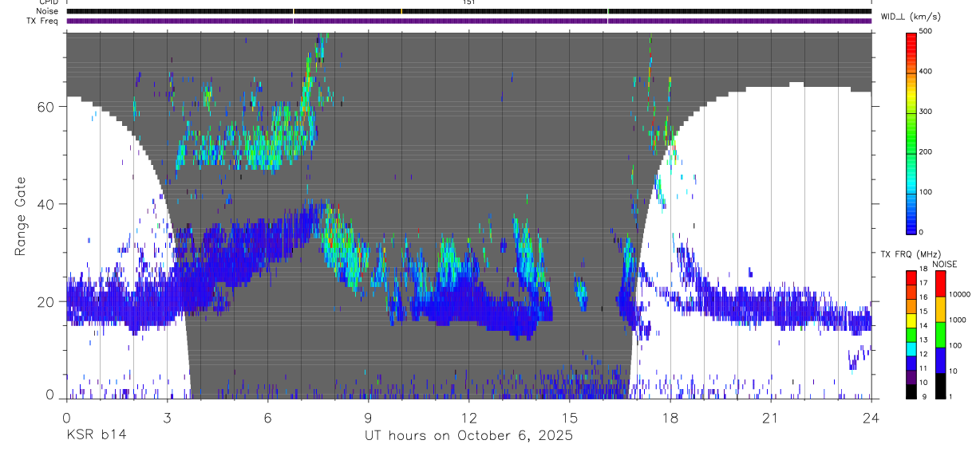Click the cyan 12 MHz frequency swatch
Viewport: 980px width, 452px height.
[911, 349]
